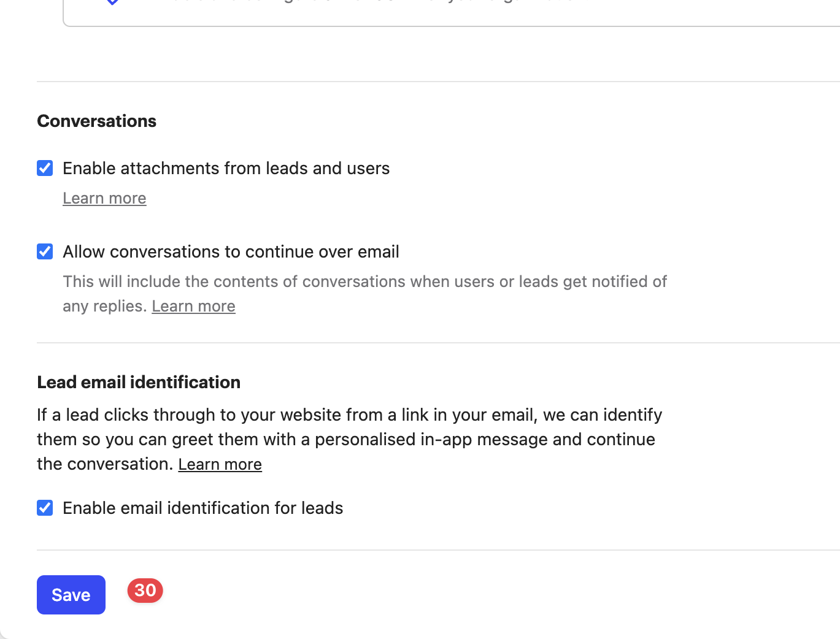This screenshot has height=639, width=840.
Task: Click the red 30 notification badge
Action: pyautogui.click(x=145, y=591)
